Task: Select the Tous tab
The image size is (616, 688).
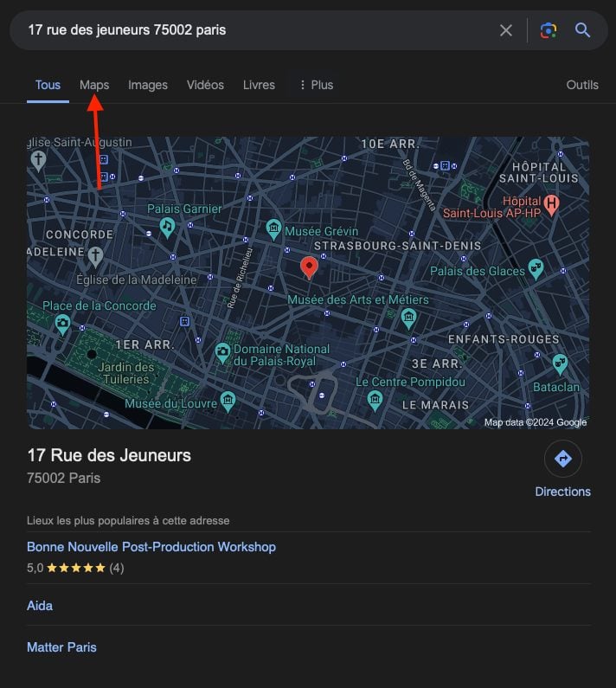Action: (48, 85)
